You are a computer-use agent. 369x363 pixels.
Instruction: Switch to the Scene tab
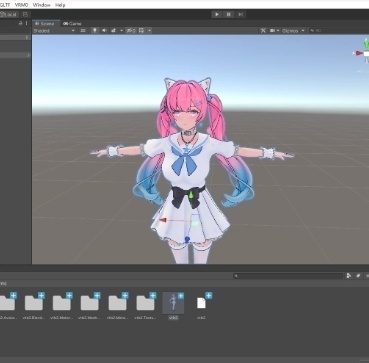pyautogui.click(x=46, y=24)
